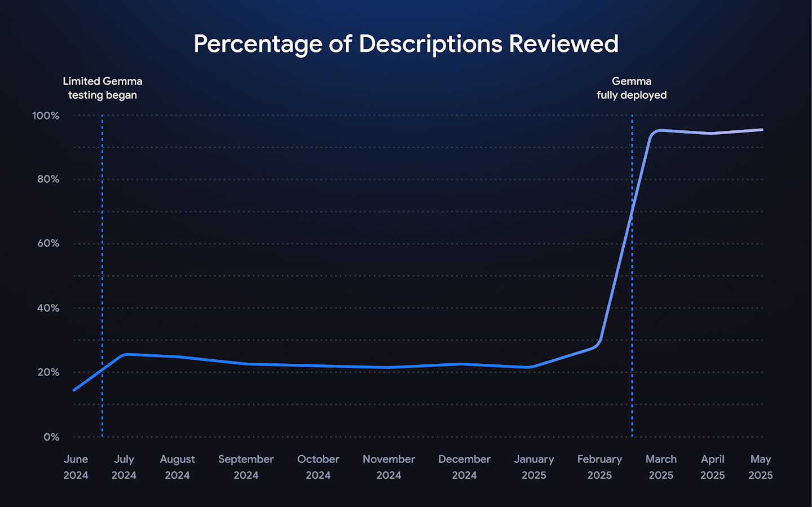This screenshot has height=507, width=812.
Task: Select the 'July 2024' axis label
Action: click(x=124, y=467)
